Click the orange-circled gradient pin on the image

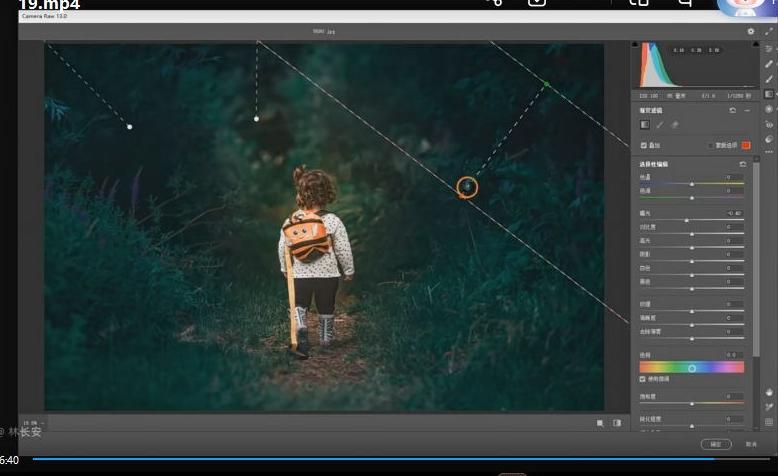click(467, 186)
